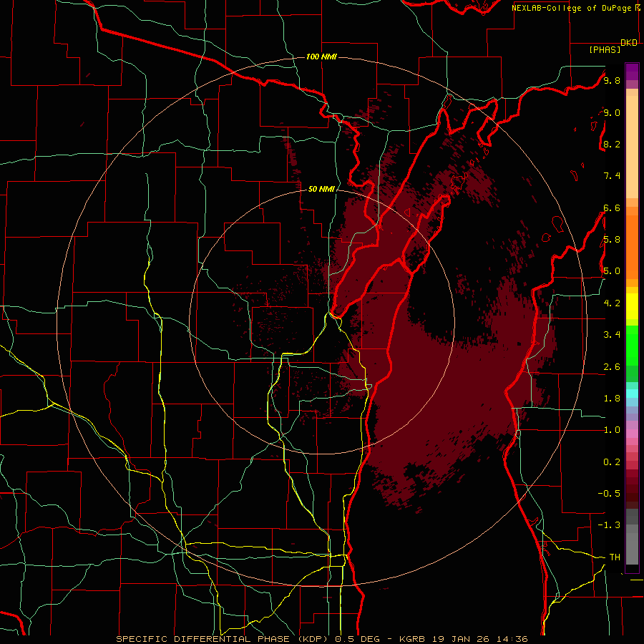Viewport: 644px width, 644px height.
Task: Pick the bright green segment of the color bar
Action: pos(632,346)
